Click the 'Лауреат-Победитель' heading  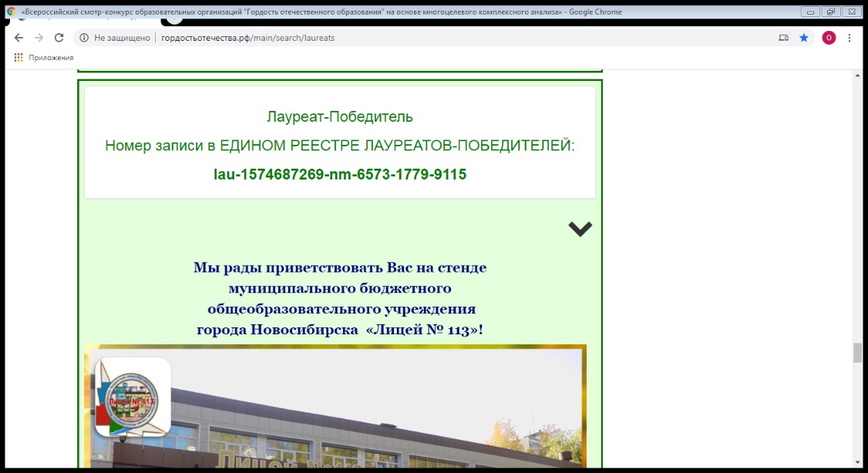[x=340, y=117]
